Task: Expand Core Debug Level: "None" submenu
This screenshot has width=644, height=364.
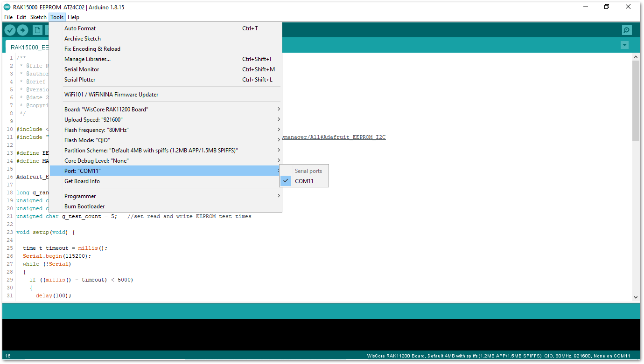Action: point(166,161)
